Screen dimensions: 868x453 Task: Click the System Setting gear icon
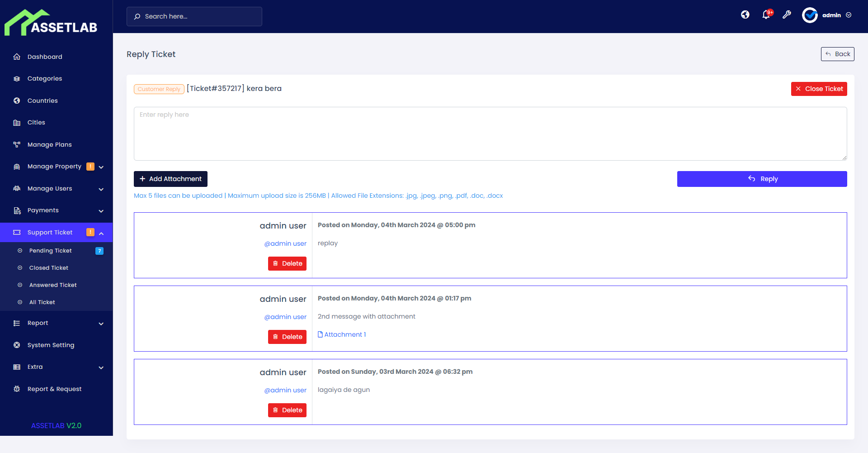tap(17, 345)
